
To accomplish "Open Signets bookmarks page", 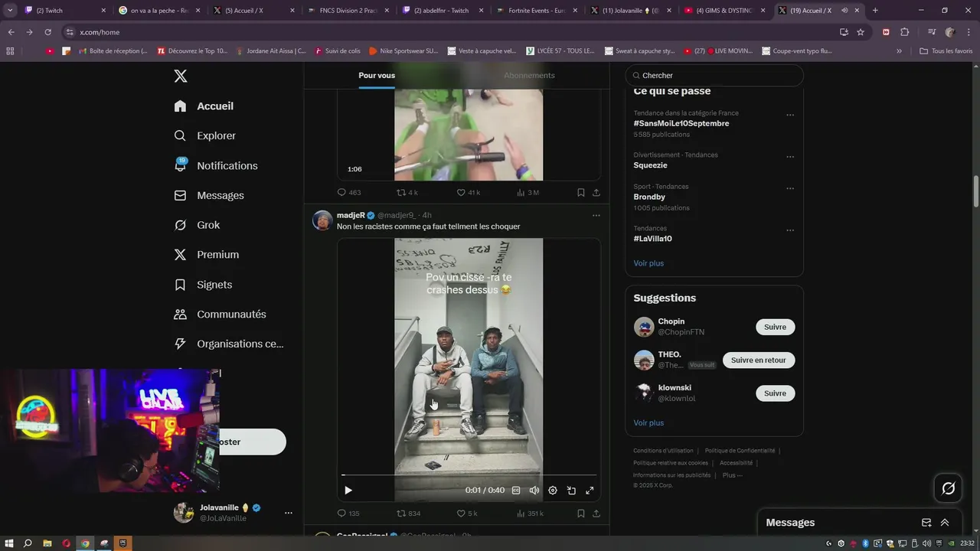I will 203,285.
